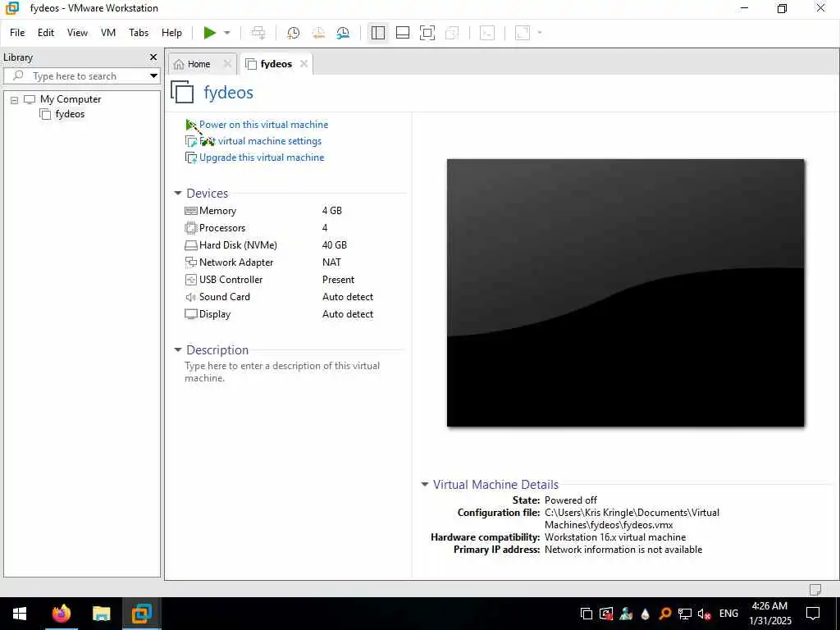Click the NAT network adapter value
The height and width of the screenshot is (630, 840).
[x=331, y=262]
